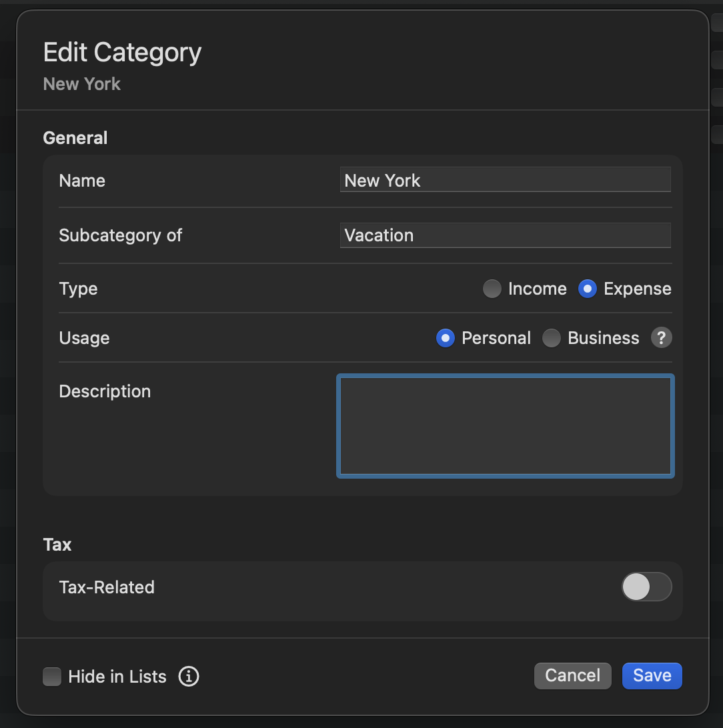Click the Usage help question mark icon

[x=661, y=338]
